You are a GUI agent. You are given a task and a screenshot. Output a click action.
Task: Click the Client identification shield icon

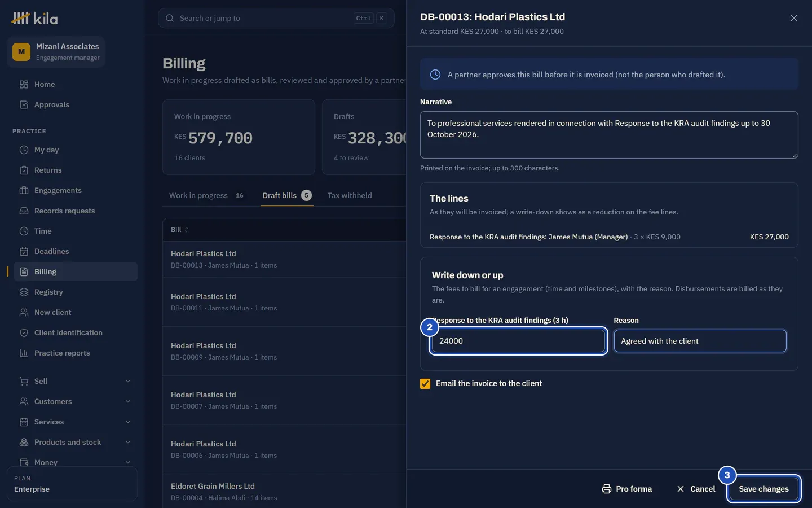click(24, 332)
